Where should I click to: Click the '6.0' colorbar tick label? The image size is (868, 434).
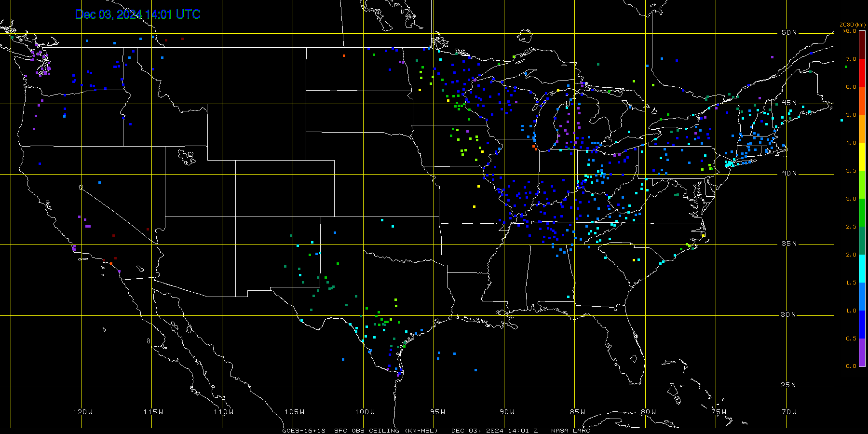pyautogui.click(x=851, y=87)
